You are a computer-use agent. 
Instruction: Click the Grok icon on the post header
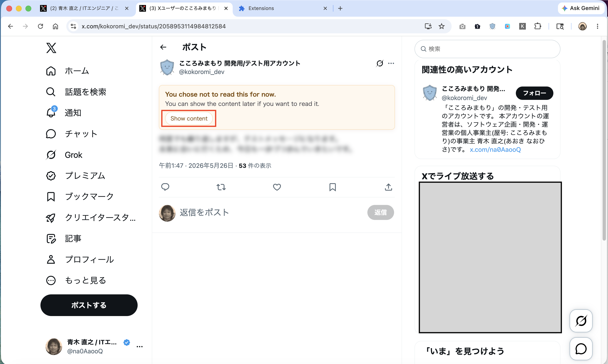380,63
